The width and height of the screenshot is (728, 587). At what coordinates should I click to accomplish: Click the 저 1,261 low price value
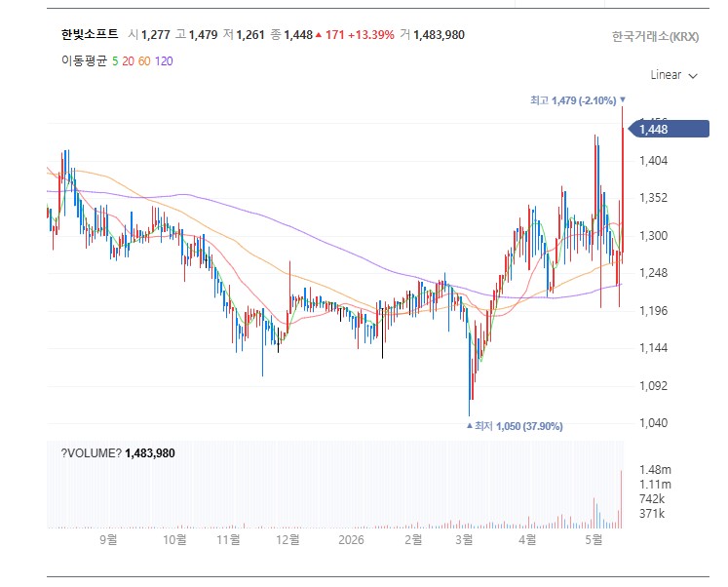point(244,35)
